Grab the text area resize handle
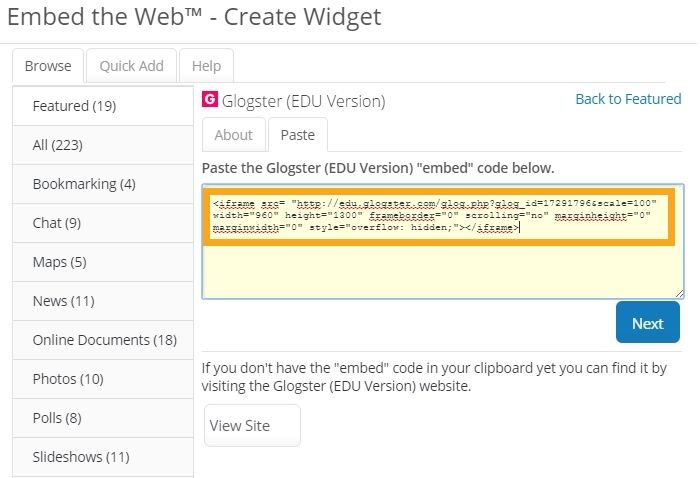 (x=679, y=293)
